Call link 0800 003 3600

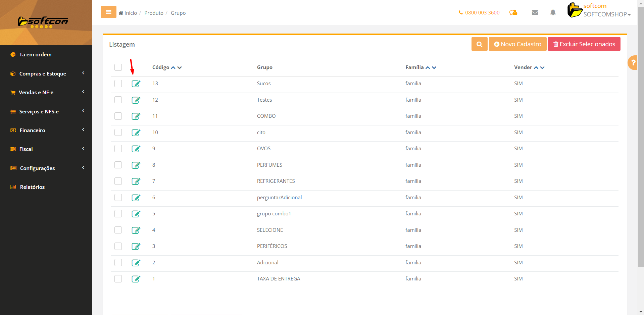pos(479,13)
